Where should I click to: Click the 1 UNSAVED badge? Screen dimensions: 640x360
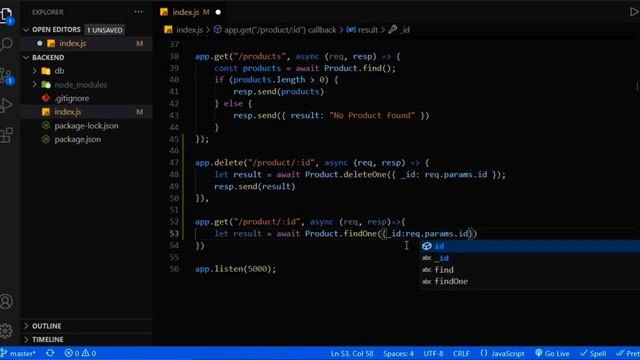click(x=104, y=30)
